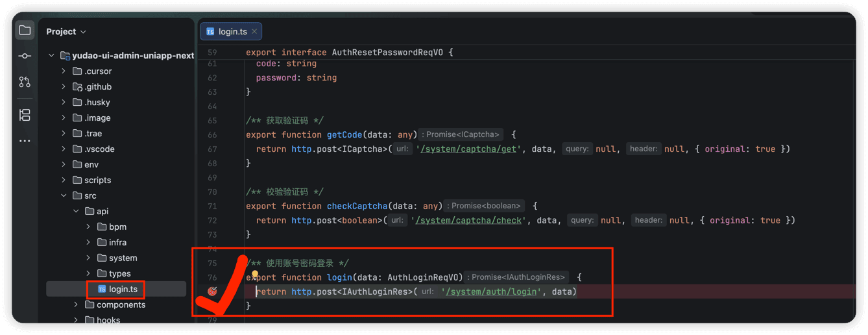Screen dimensions: 868x335
Task: Click the yellow intention lightbulb icon
Action: click(256, 276)
